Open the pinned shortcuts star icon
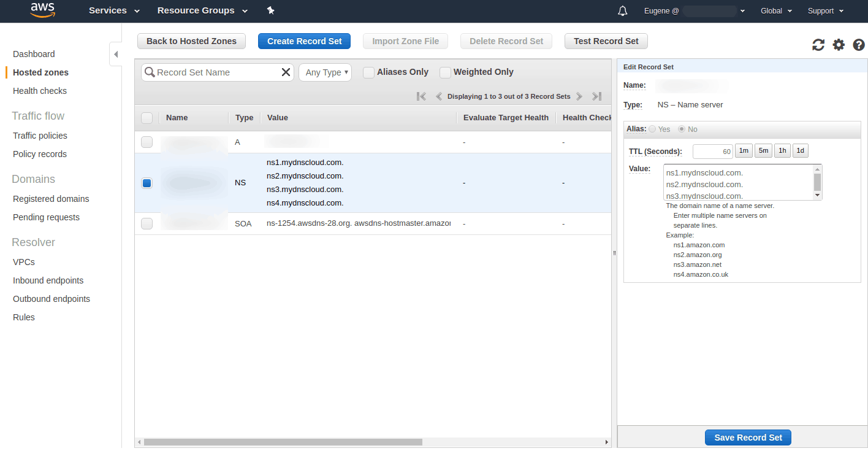This screenshot has width=868, height=451. tap(270, 10)
